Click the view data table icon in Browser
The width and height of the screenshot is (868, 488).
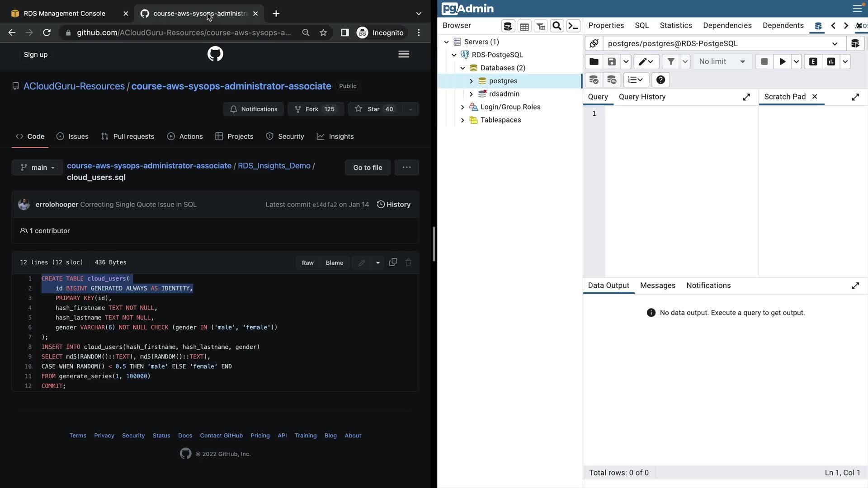(x=524, y=26)
